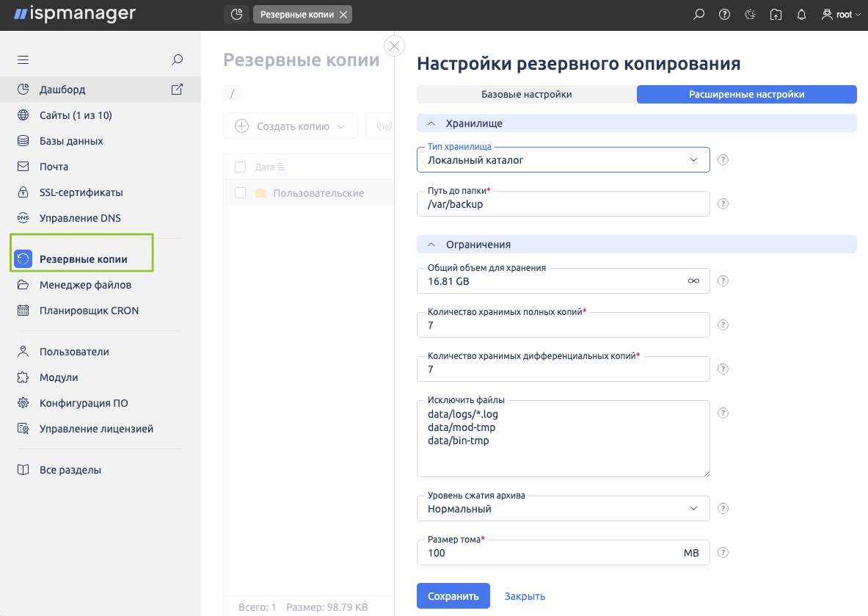Click the search magnifier in top bar
The height and width of the screenshot is (616, 868).
(x=699, y=15)
